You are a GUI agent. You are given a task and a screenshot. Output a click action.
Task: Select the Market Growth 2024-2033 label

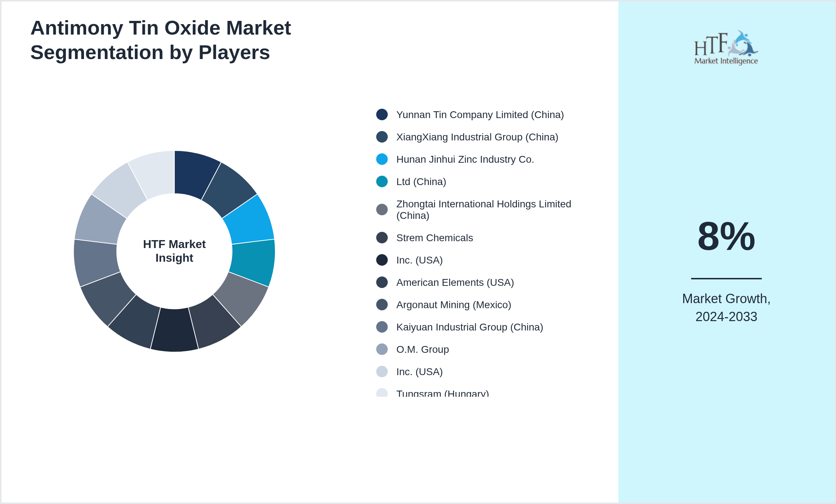pos(726,307)
